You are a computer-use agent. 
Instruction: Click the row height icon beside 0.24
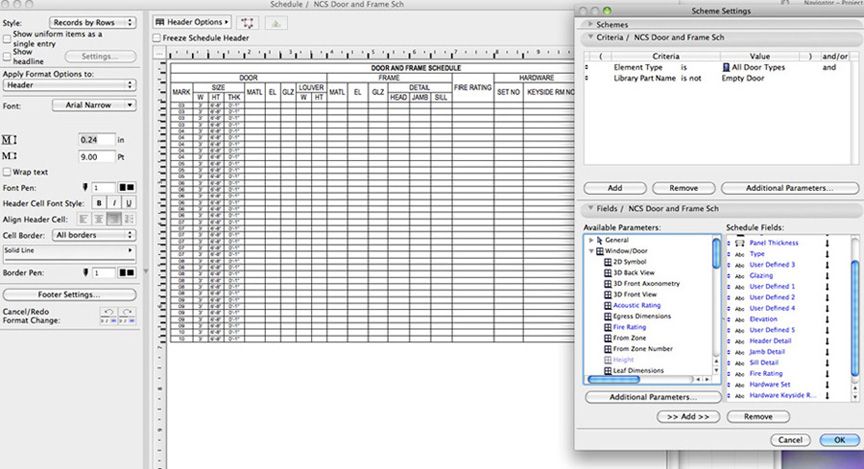9,140
